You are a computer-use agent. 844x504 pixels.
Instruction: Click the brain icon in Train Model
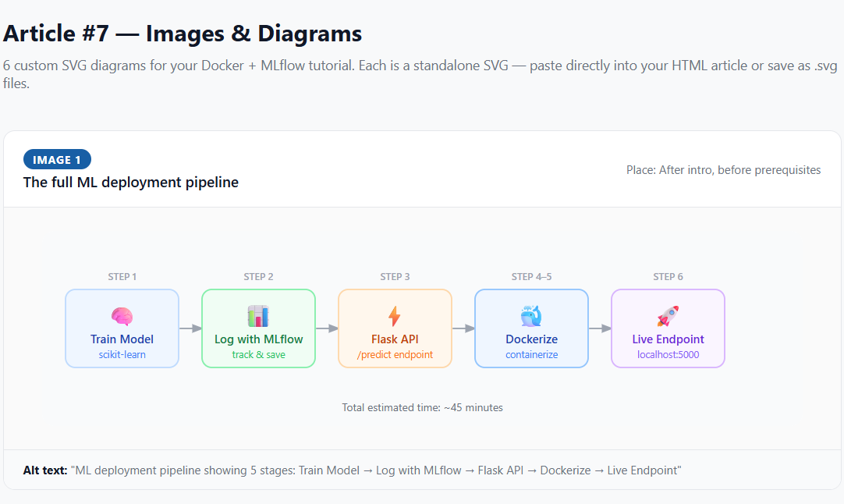point(122,316)
